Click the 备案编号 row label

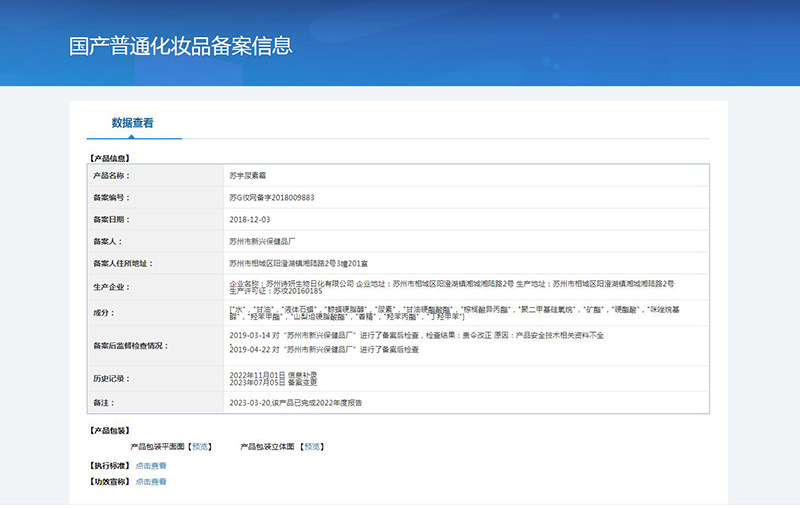click(x=111, y=197)
